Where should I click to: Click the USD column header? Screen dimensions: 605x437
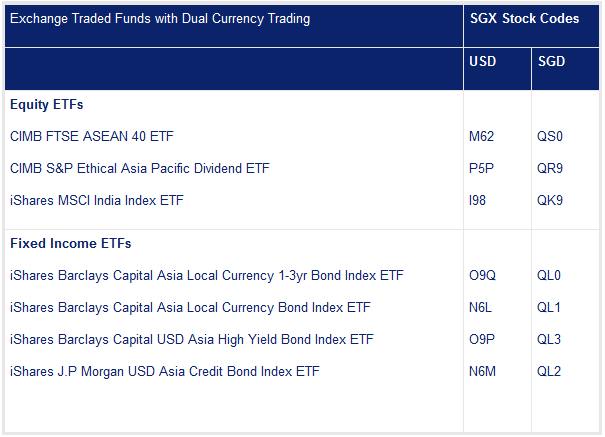pos(482,61)
